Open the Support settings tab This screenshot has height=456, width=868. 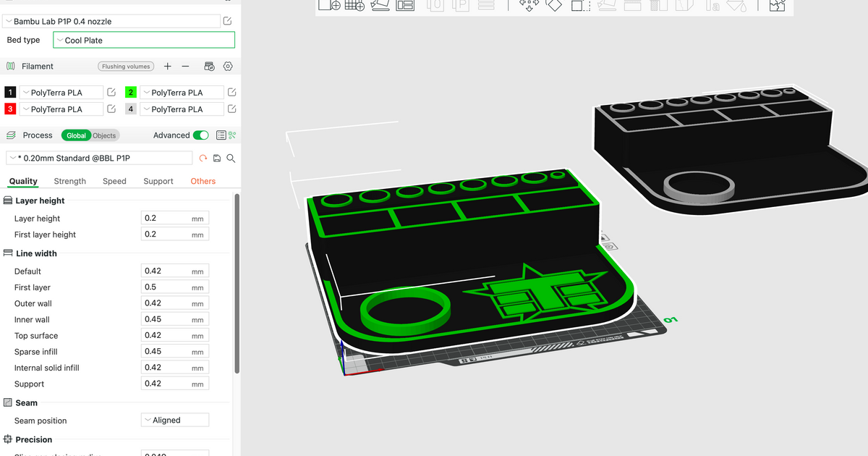pos(158,181)
